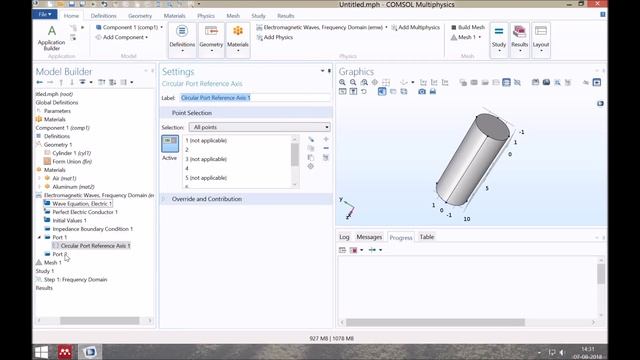
Task: Select Wave Equation, Electric 1 node
Action: tap(82, 204)
